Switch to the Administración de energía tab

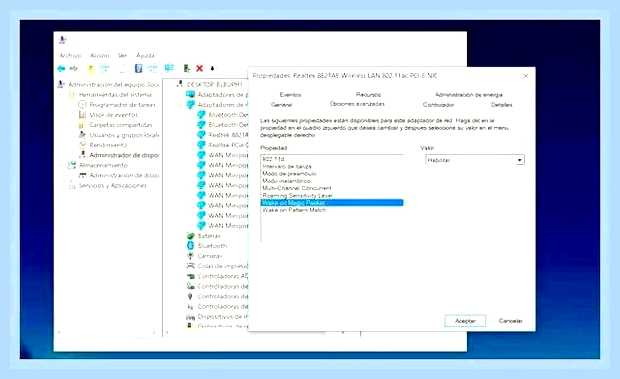[x=469, y=95]
